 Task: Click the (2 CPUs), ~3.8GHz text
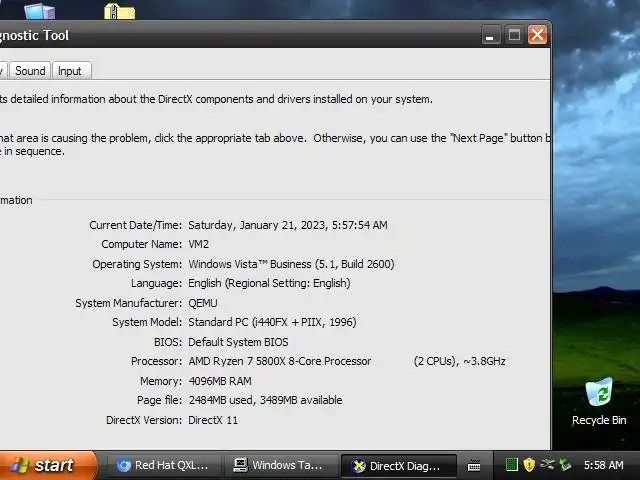point(460,361)
